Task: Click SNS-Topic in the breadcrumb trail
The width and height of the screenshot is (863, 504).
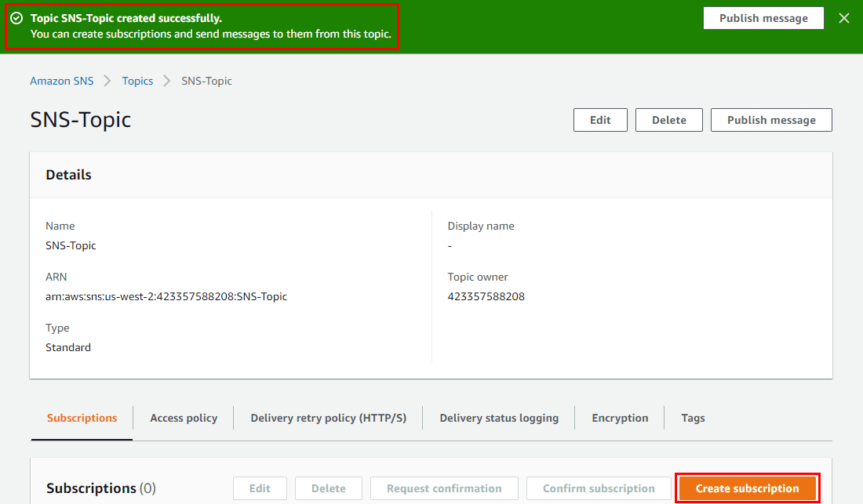Action: click(206, 81)
